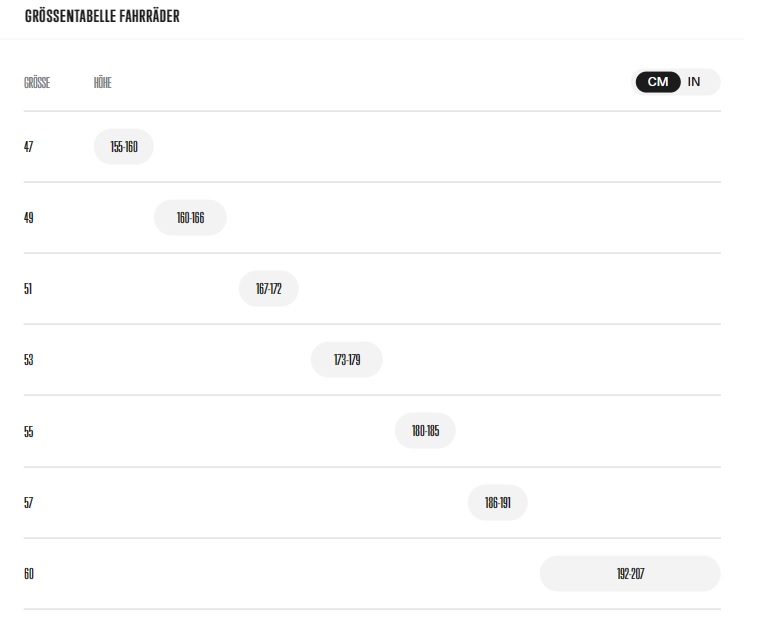Select the 186-191 height range
The image size is (778, 622).
[x=497, y=503]
